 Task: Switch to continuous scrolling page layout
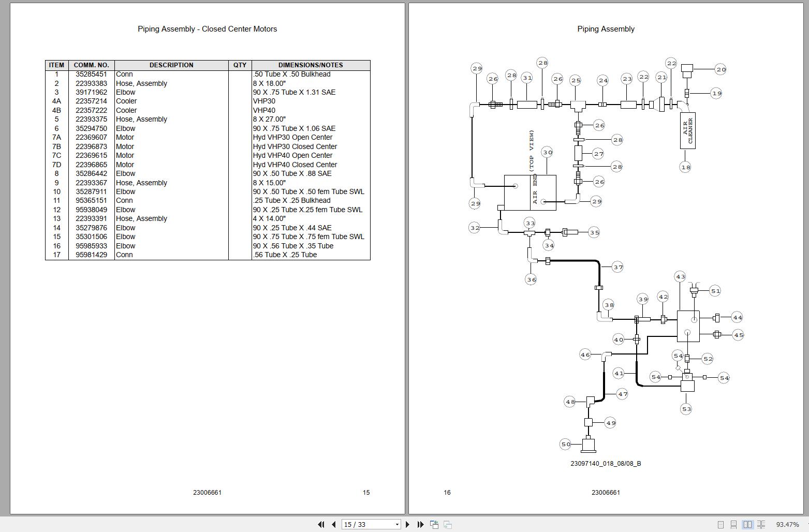tap(734, 524)
